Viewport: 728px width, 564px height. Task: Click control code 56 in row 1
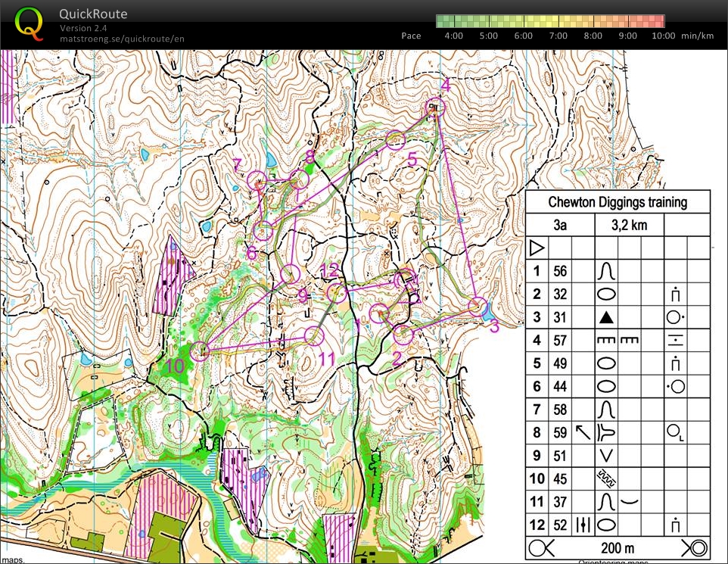(560, 271)
